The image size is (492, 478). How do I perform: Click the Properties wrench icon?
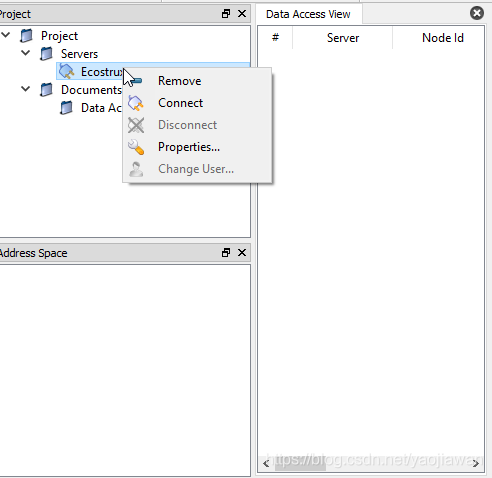(x=136, y=147)
